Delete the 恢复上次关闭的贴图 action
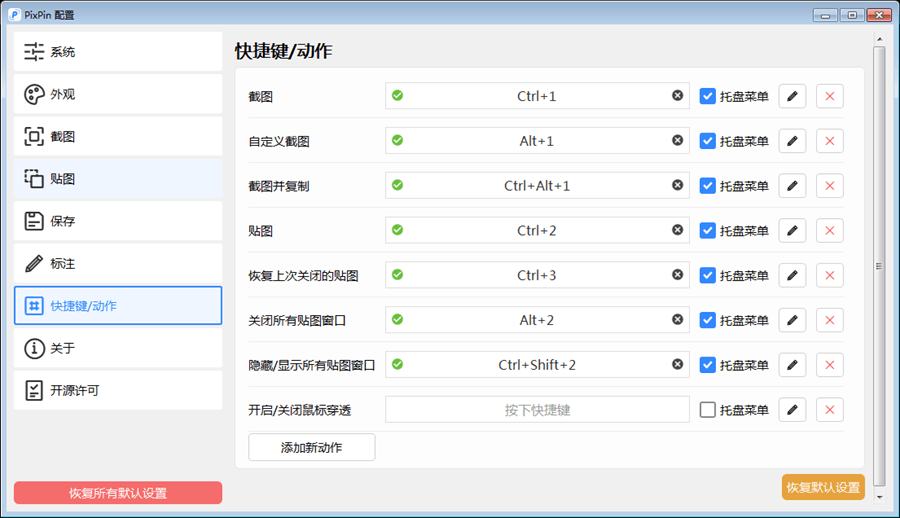 829,275
